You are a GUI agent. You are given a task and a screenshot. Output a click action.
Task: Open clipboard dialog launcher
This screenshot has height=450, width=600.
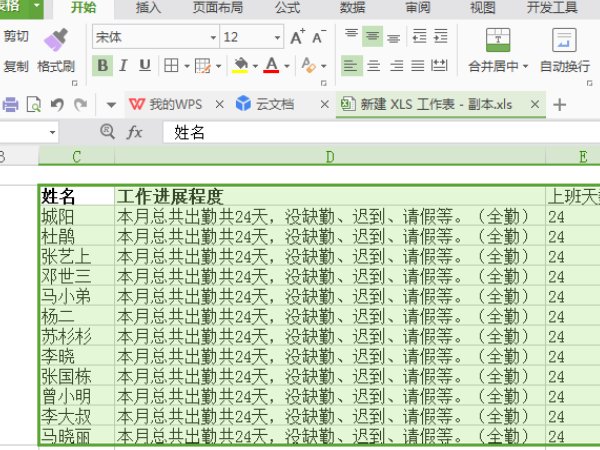(x=75, y=83)
